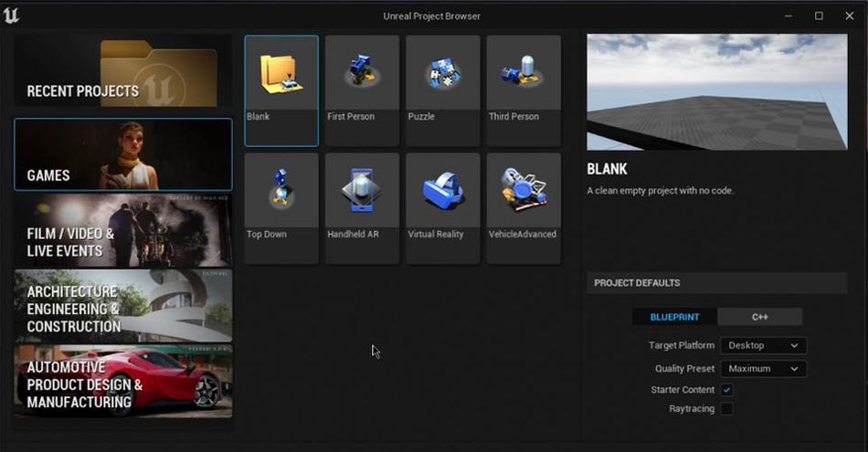
Task: Click the 'Blank' template label
Action: point(258,117)
